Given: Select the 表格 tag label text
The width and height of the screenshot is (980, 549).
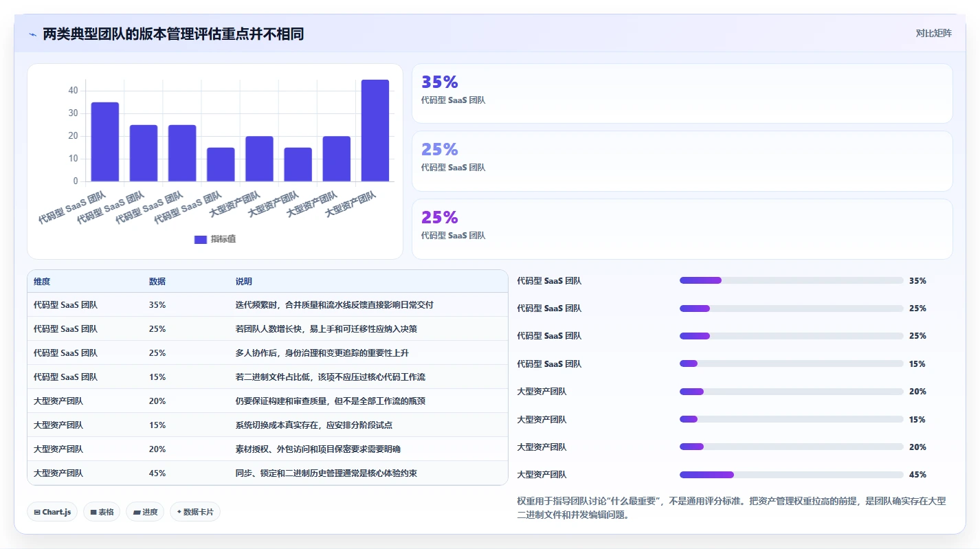Looking at the screenshot, I should click(106, 512).
